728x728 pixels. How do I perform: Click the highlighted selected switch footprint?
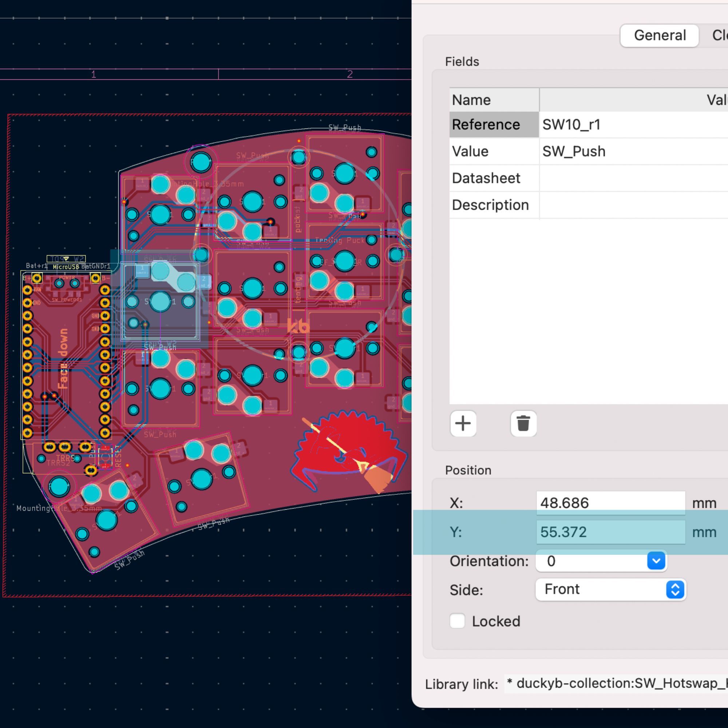161,301
